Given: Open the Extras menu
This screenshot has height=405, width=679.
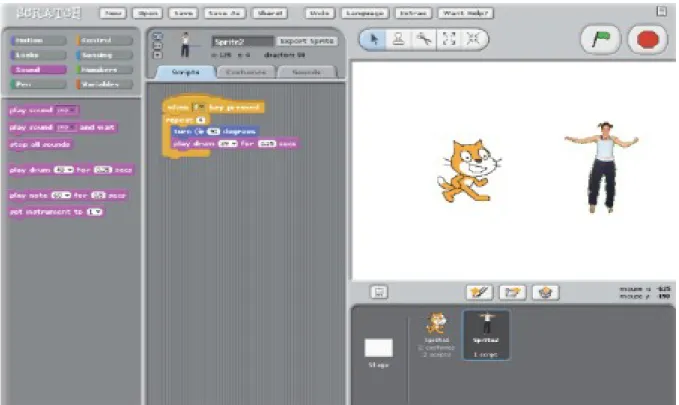Looking at the screenshot, I should click(413, 13).
